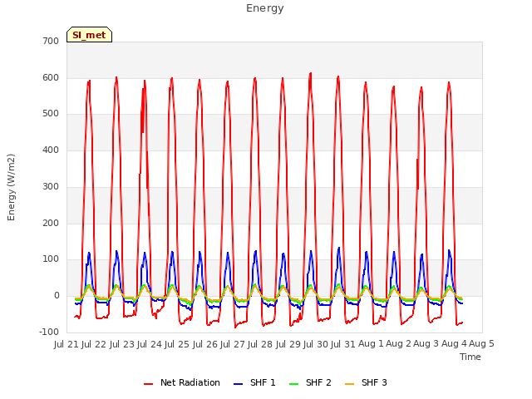Click the 500 y-axis tick label
The width and height of the screenshot is (532, 399).
tap(51, 114)
